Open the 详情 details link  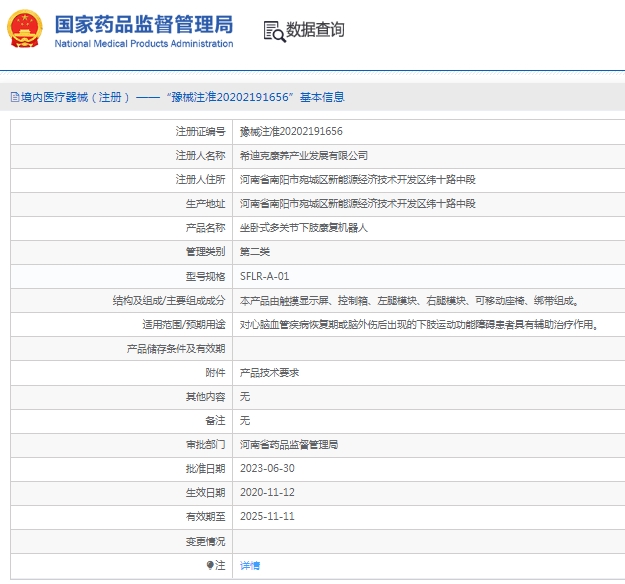coord(250,565)
